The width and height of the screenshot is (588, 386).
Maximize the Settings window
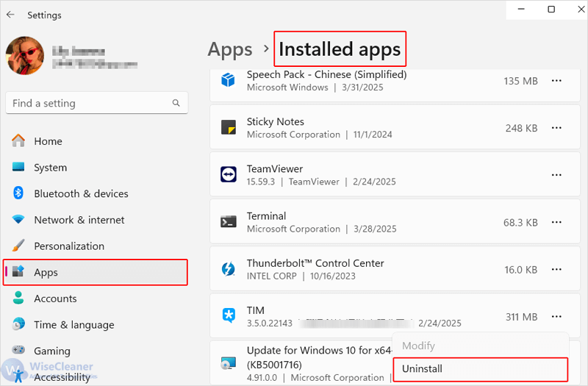(x=551, y=9)
